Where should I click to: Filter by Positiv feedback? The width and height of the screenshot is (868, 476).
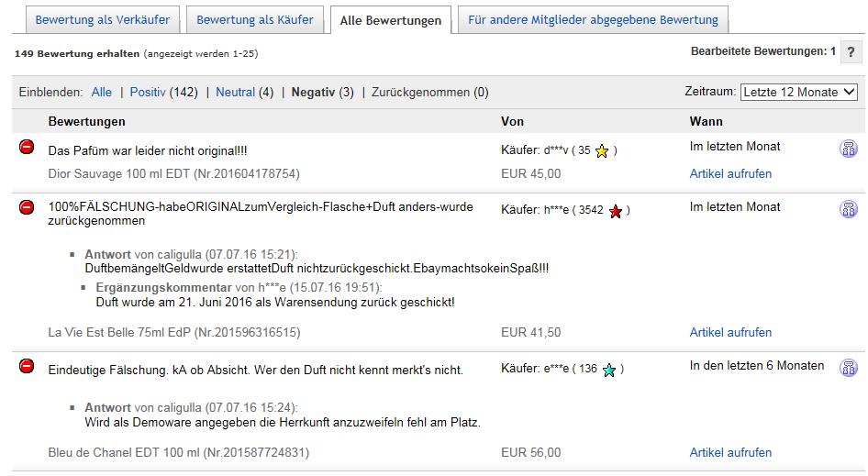click(x=148, y=93)
